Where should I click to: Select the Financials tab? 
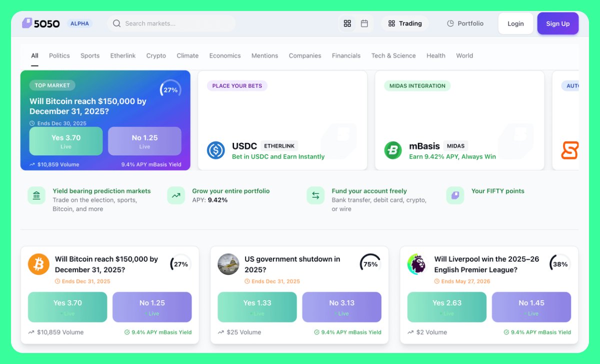[346, 56]
